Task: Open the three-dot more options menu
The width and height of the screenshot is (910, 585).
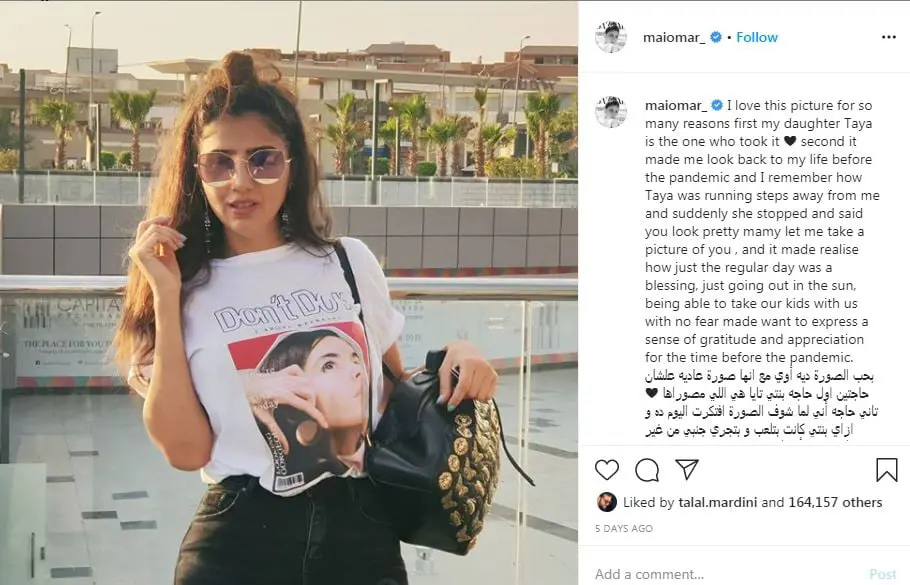Action: 889,37
